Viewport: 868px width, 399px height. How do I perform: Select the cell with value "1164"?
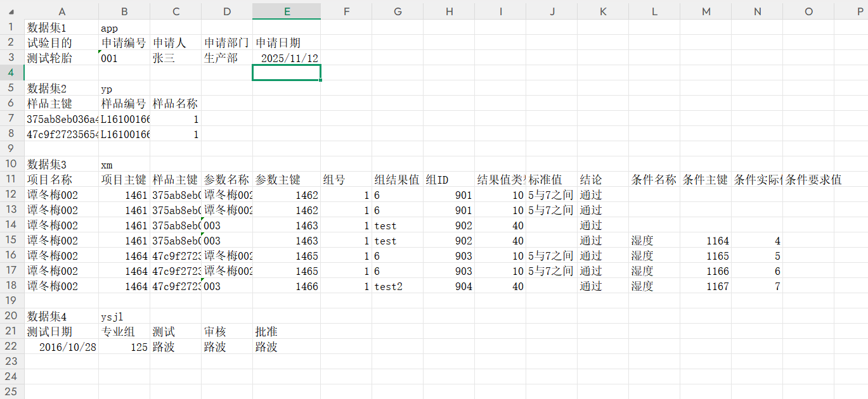click(x=706, y=240)
